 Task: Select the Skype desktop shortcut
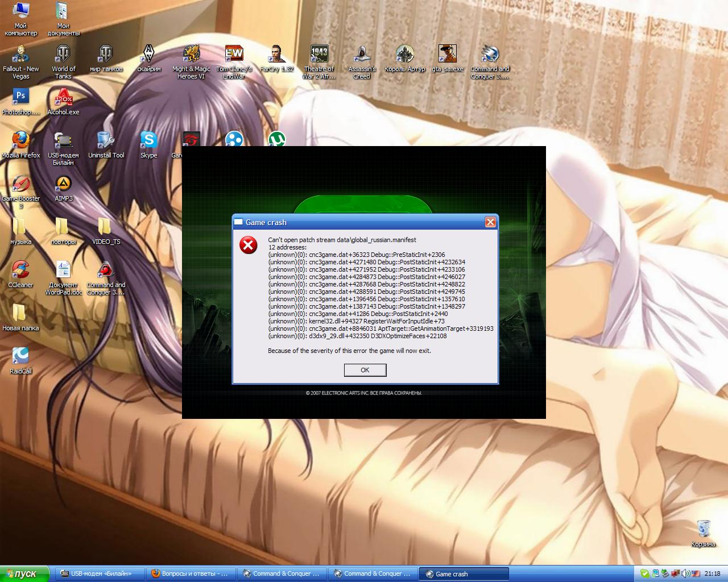pyautogui.click(x=148, y=145)
